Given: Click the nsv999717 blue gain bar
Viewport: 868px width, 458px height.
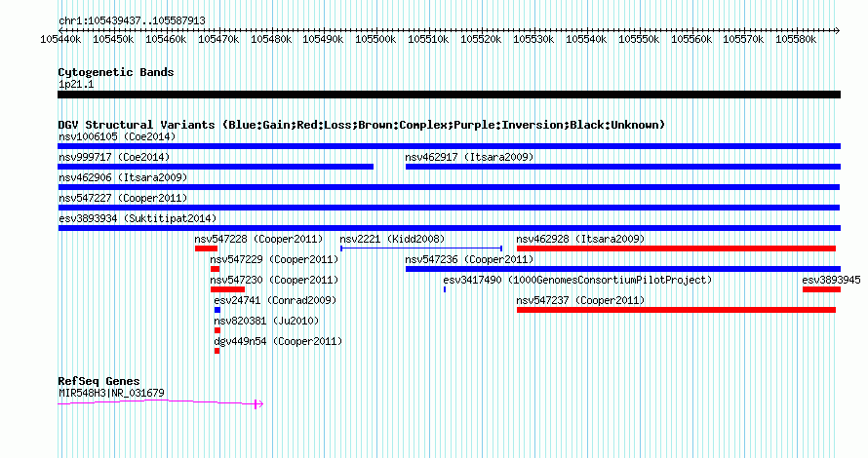Looking at the screenshot, I should [x=216, y=167].
